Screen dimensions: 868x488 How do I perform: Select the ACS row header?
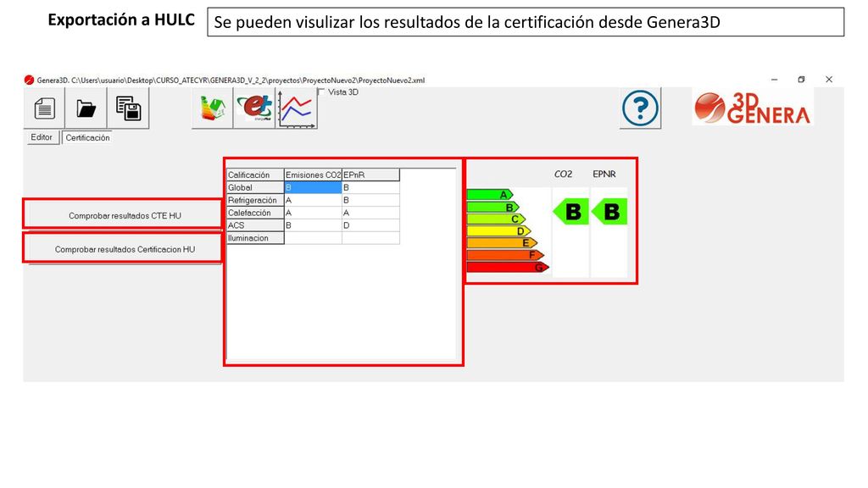click(255, 225)
